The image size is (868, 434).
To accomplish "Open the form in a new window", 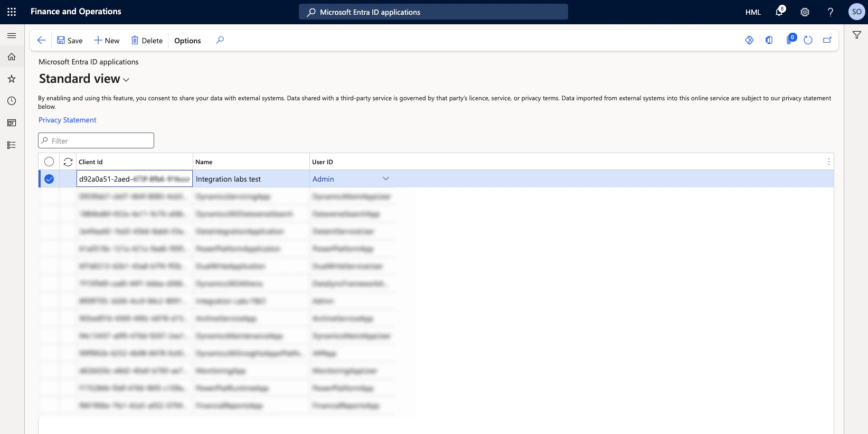I will (x=827, y=40).
